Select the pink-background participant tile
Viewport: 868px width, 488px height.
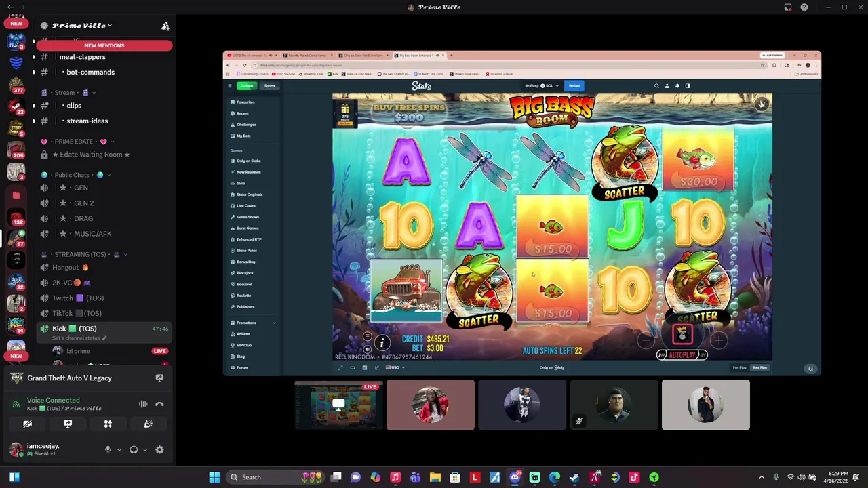pos(431,405)
